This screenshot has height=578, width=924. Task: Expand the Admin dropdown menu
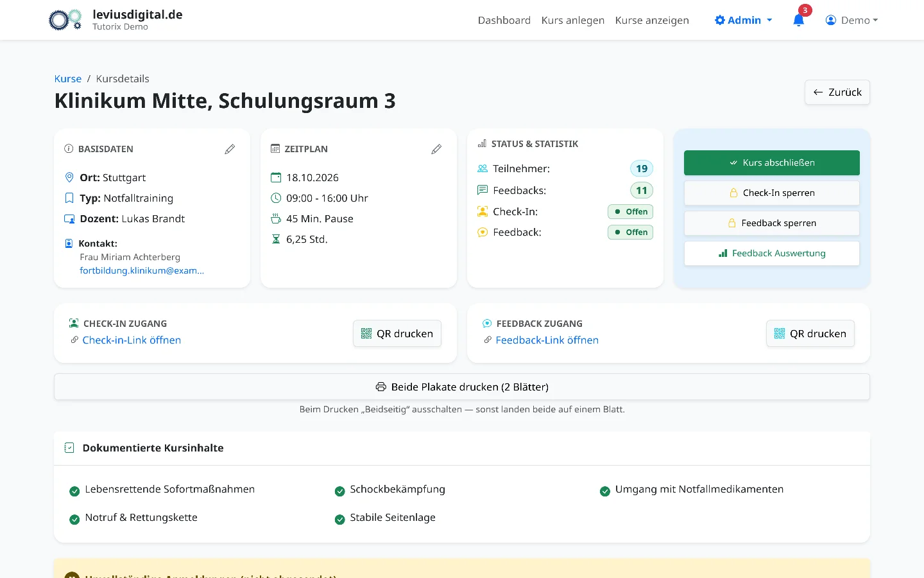[x=744, y=20]
